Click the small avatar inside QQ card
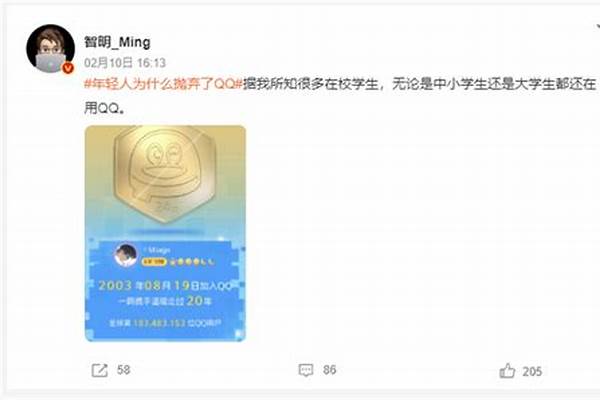Screen dimensions: 600x400 click(126, 255)
